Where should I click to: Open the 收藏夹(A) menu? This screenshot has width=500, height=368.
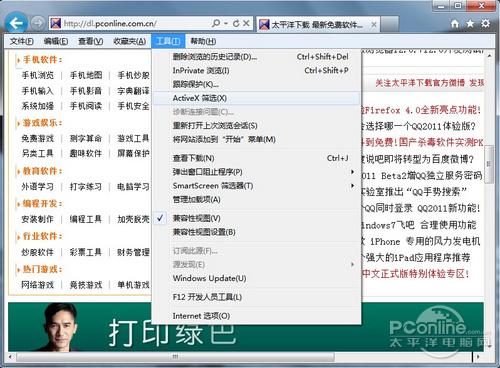[x=129, y=41]
